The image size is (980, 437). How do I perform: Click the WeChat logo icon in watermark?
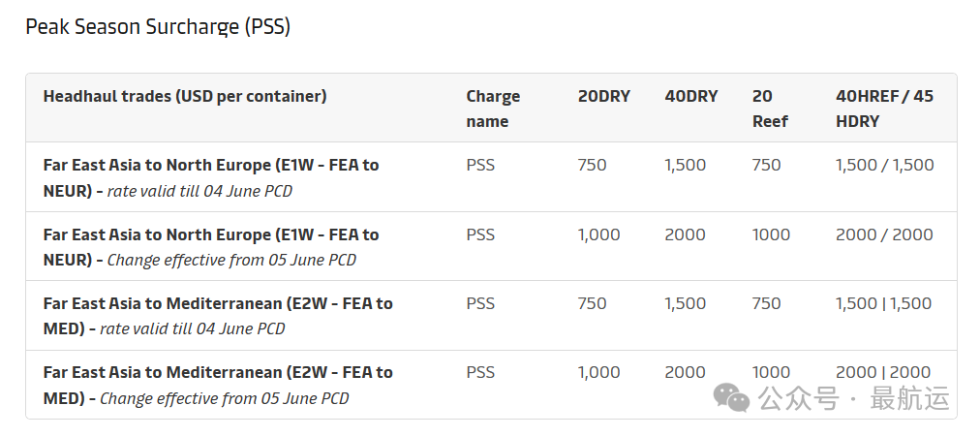732,398
